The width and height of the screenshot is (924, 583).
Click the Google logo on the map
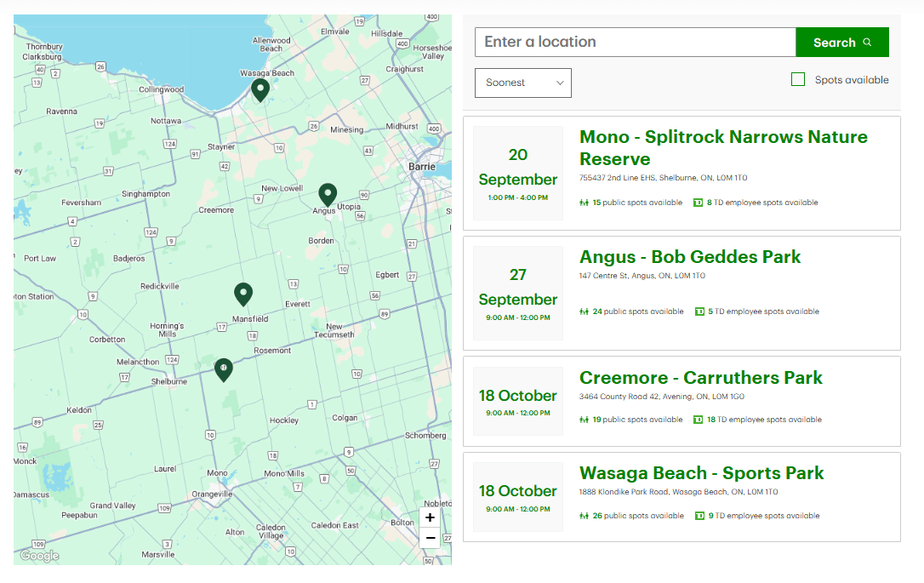39,556
